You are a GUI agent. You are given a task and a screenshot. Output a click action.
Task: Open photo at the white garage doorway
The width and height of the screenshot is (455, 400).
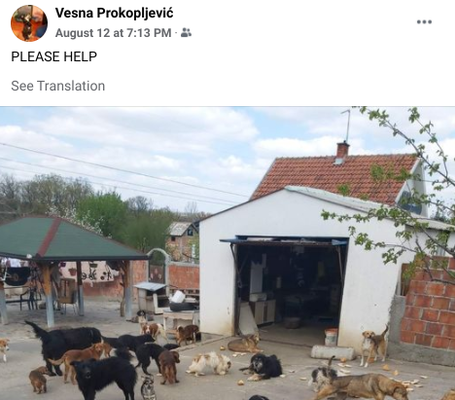point(287,287)
